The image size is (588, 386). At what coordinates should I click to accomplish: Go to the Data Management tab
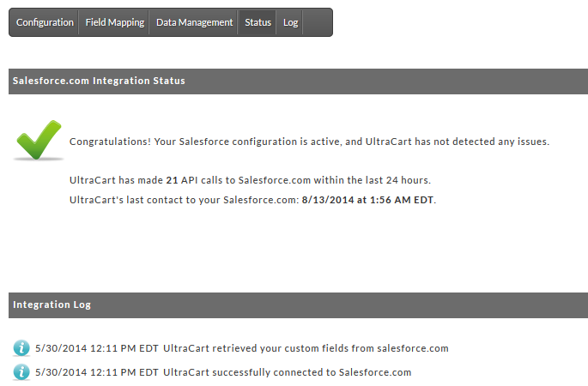(194, 22)
